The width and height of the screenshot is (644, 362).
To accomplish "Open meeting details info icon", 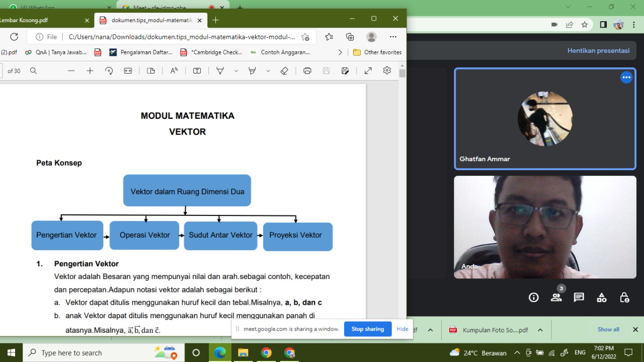I will [534, 297].
